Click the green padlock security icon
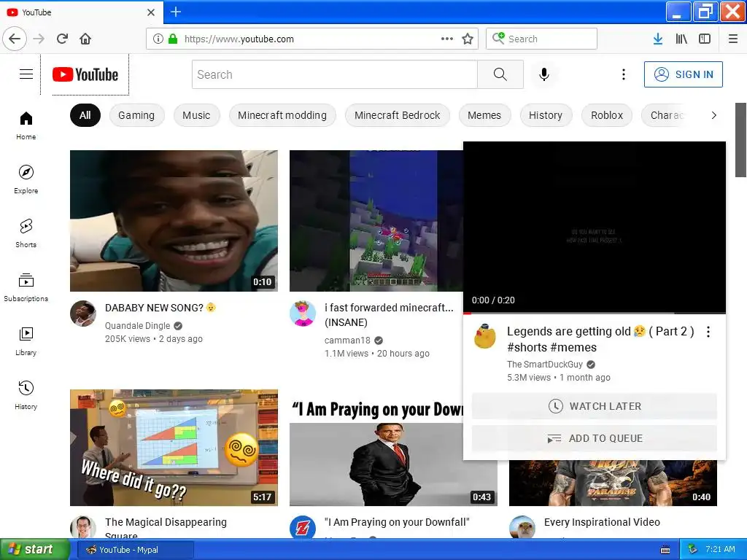Viewport: 747px width, 560px height. [173, 39]
